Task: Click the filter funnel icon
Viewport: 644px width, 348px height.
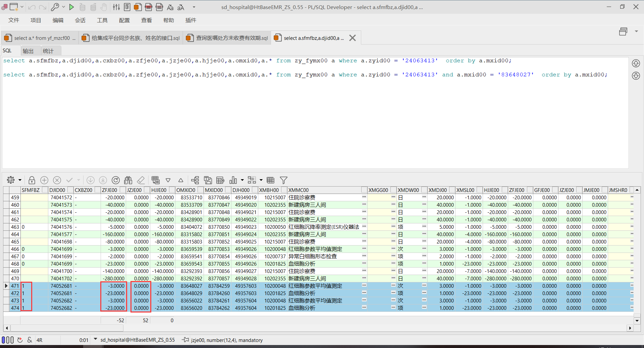Action: click(x=283, y=180)
